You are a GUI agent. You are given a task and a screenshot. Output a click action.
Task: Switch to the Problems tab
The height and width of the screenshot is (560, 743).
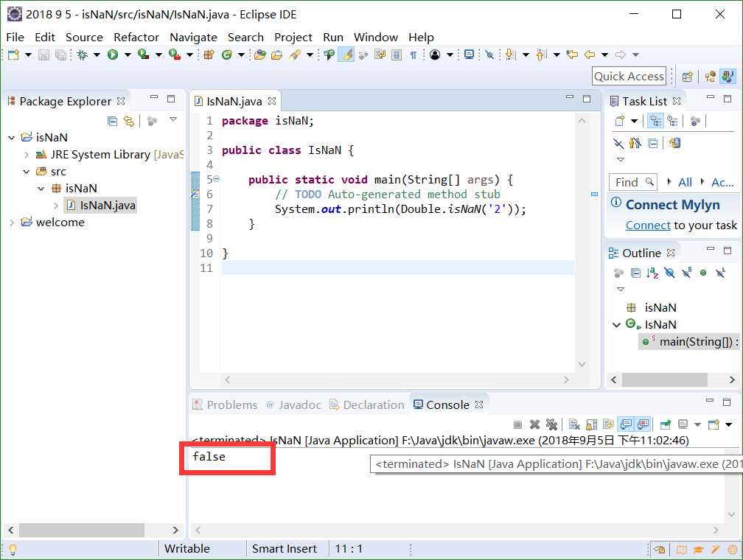[x=225, y=405]
